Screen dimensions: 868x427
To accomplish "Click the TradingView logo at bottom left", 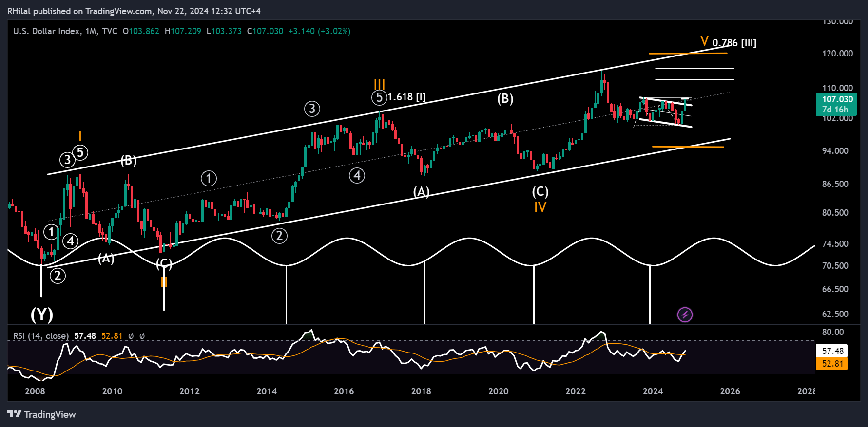I will click(42, 414).
